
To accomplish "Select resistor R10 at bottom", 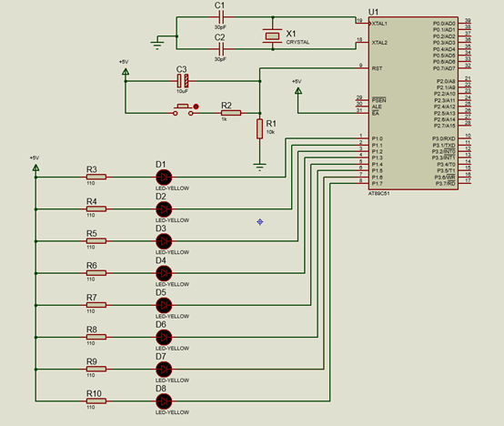I will 96,401.
